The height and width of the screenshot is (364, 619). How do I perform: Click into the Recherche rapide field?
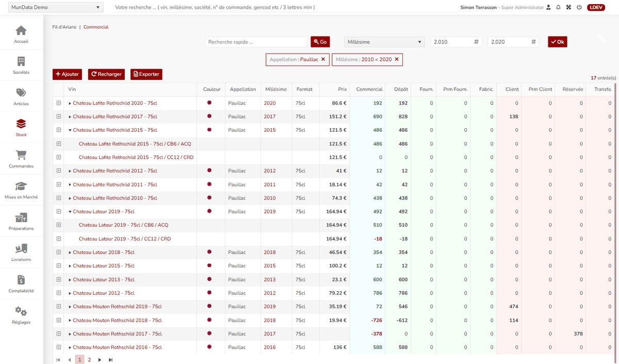click(x=256, y=42)
